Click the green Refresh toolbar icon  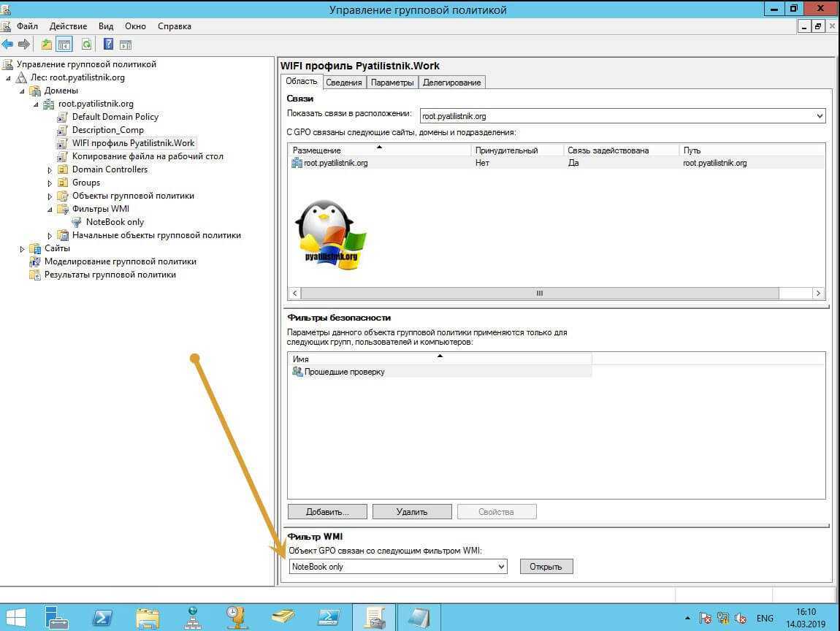click(86, 45)
